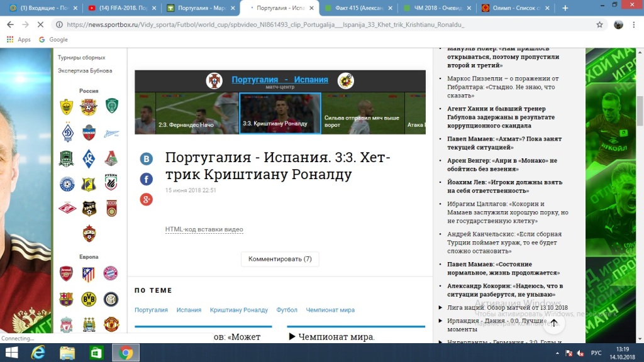Open the Atletico Madrid club logo

click(88, 274)
